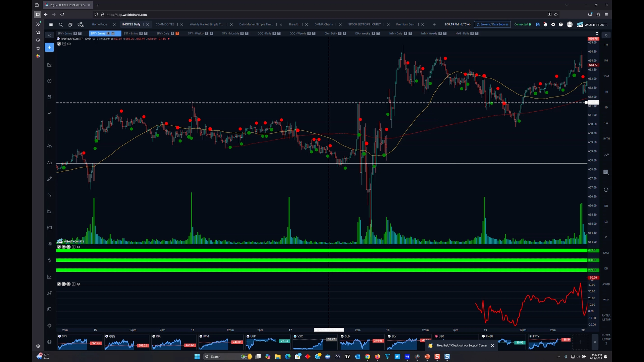Open the options dots on INDICES Daily tab
Screen dimensions: 644x362
[143, 24]
